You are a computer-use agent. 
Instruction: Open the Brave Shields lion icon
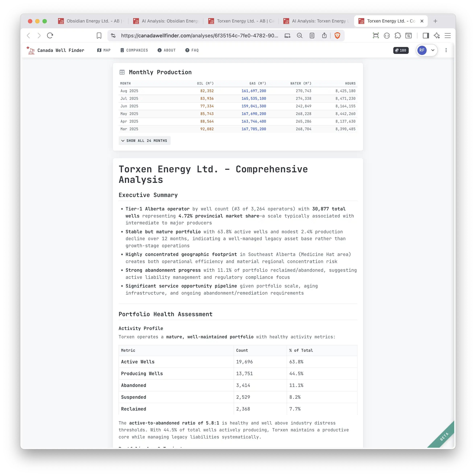337,36
